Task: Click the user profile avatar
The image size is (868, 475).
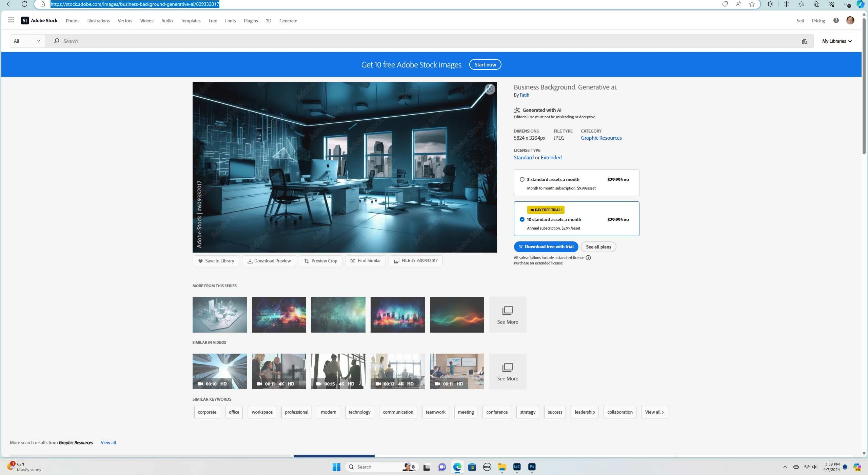Action: [850, 20]
